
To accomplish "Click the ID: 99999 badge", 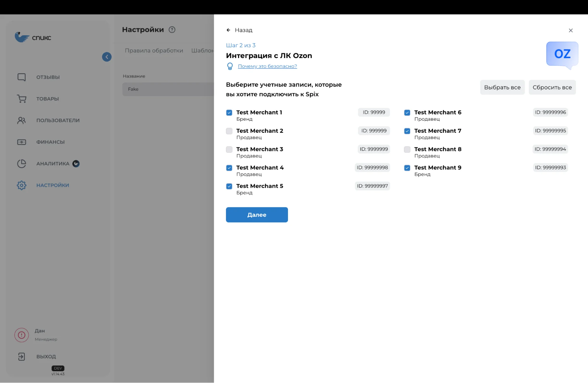I will coord(374,112).
